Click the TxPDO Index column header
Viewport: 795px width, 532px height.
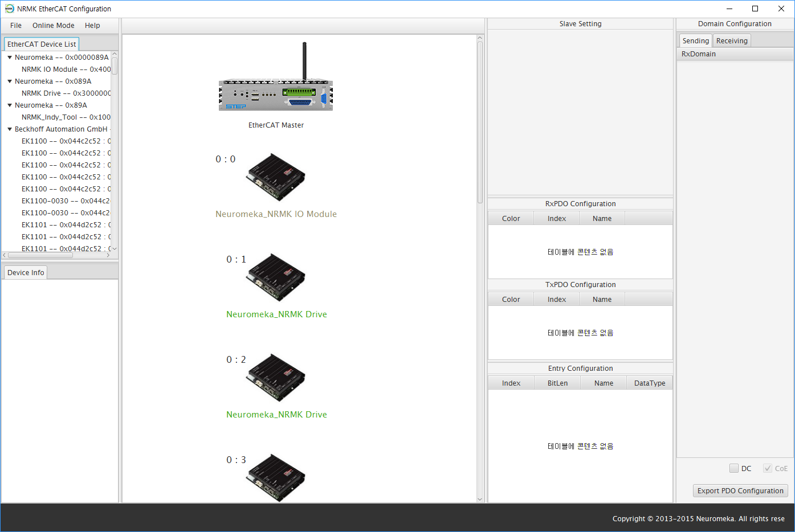(557, 299)
